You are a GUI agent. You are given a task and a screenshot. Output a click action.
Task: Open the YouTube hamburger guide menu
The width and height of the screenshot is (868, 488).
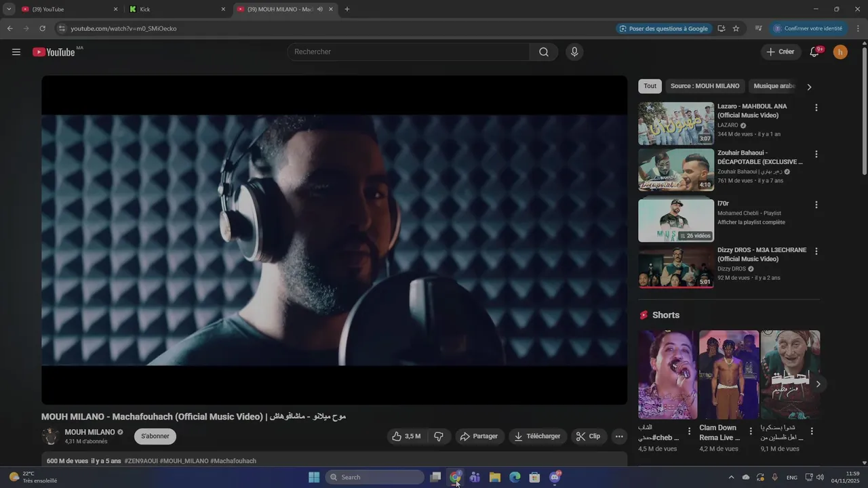(16, 52)
